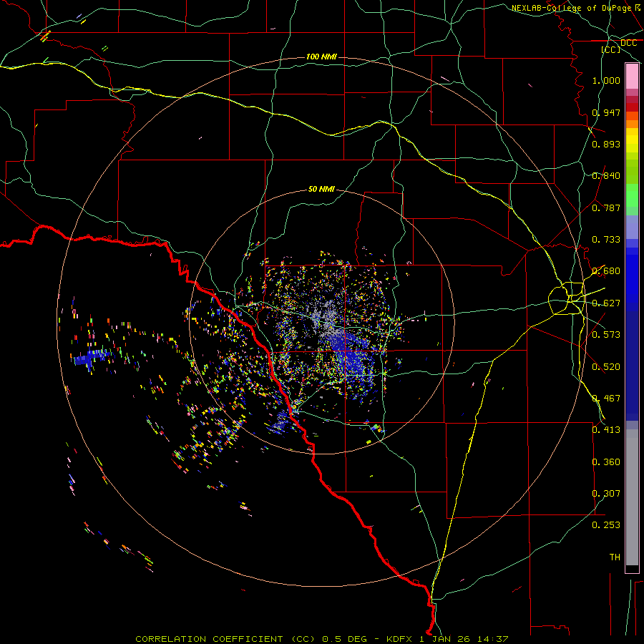This screenshot has width=644, height=644.
Task: Click the 0.253 scale value
Action: [x=606, y=525]
